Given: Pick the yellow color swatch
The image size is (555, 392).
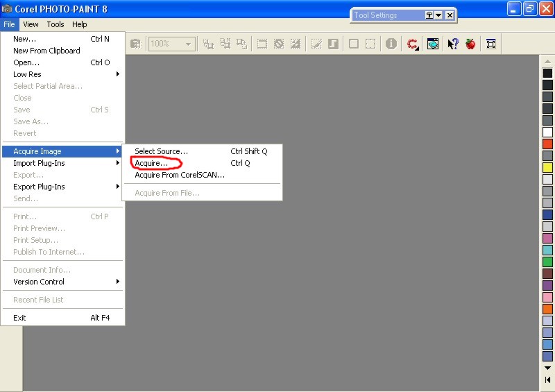Looking at the screenshot, I should coord(547,167).
